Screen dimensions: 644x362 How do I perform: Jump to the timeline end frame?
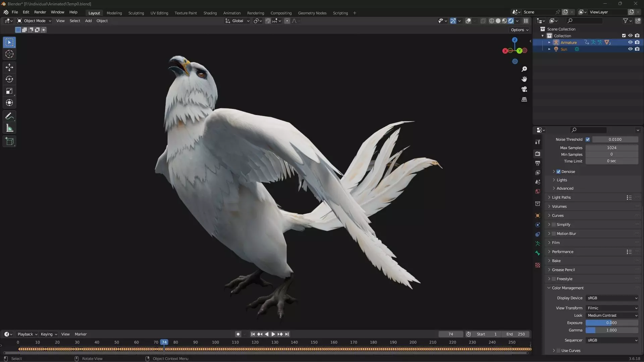[287, 334]
